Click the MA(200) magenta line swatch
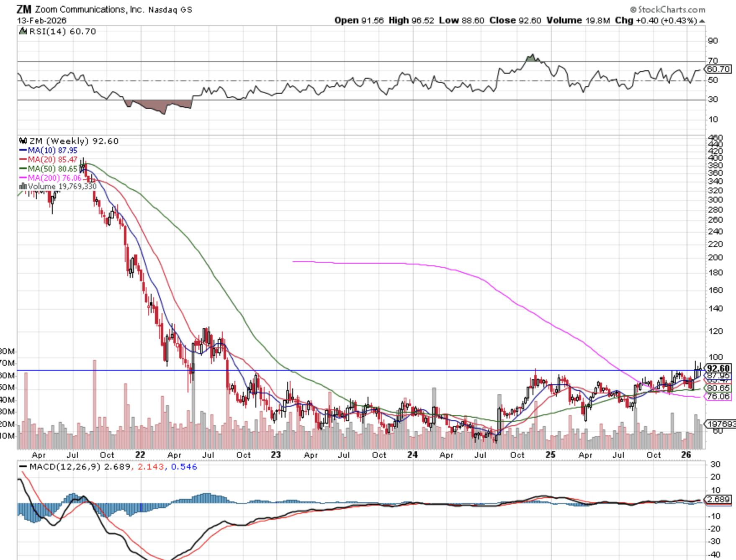Image resolution: width=736 pixels, height=560 pixels. click(x=23, y=178)
